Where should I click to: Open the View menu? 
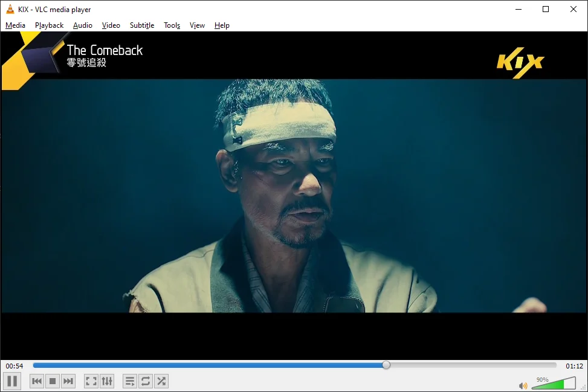[x=197, y=25]
